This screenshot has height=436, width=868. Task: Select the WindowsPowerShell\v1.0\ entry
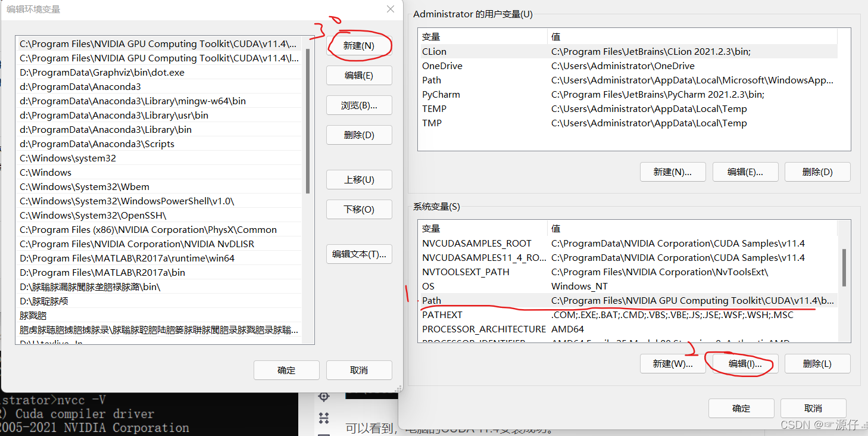[x=160, y=201]
